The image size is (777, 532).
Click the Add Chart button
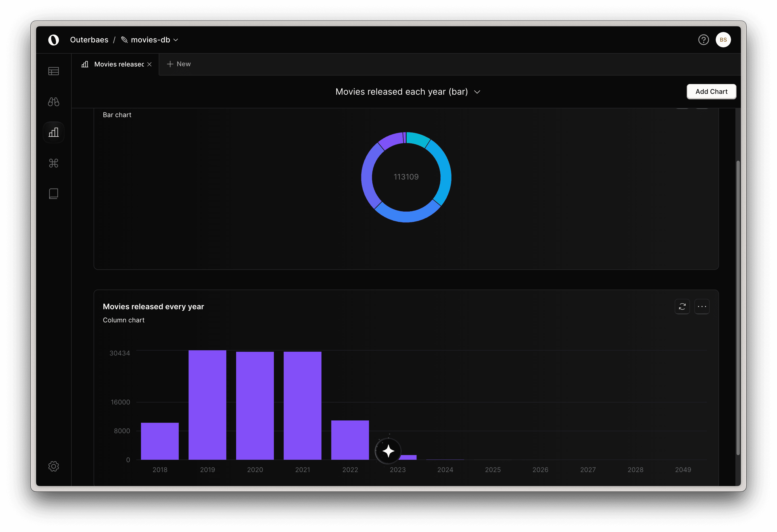(711, 92)
